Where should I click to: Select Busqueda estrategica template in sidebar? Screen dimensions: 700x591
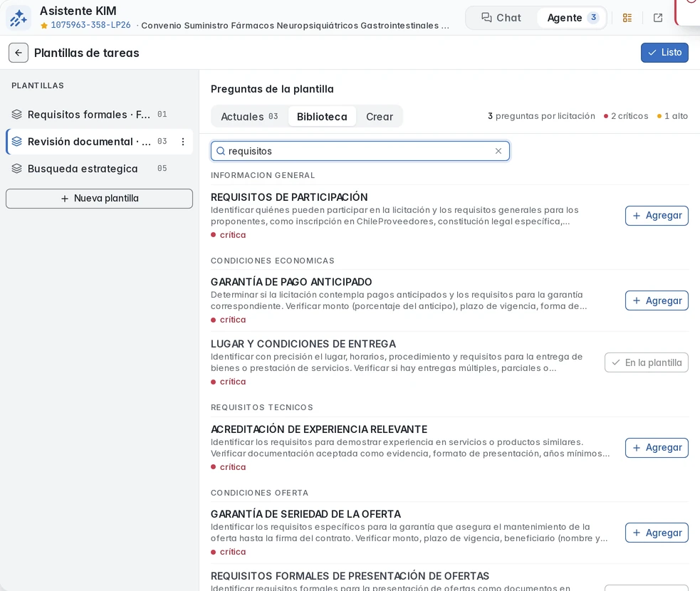[x=99, y=168]
